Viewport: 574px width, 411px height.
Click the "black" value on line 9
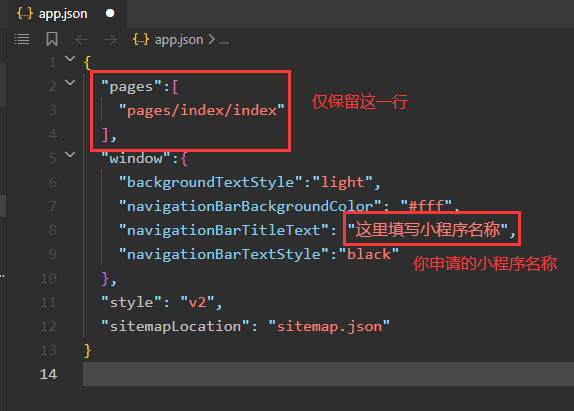point(369,254)
